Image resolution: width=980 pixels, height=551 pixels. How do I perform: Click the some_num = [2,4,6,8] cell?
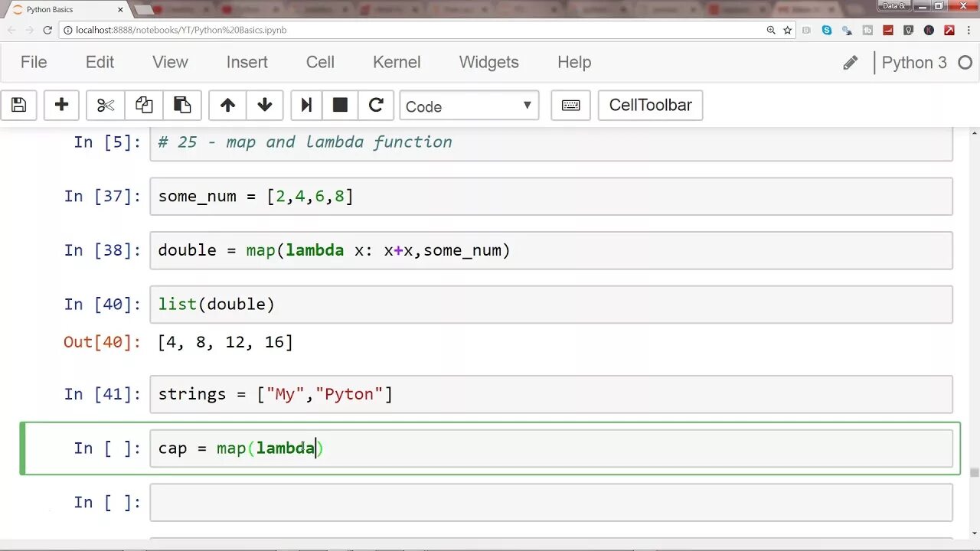point(551,196)
